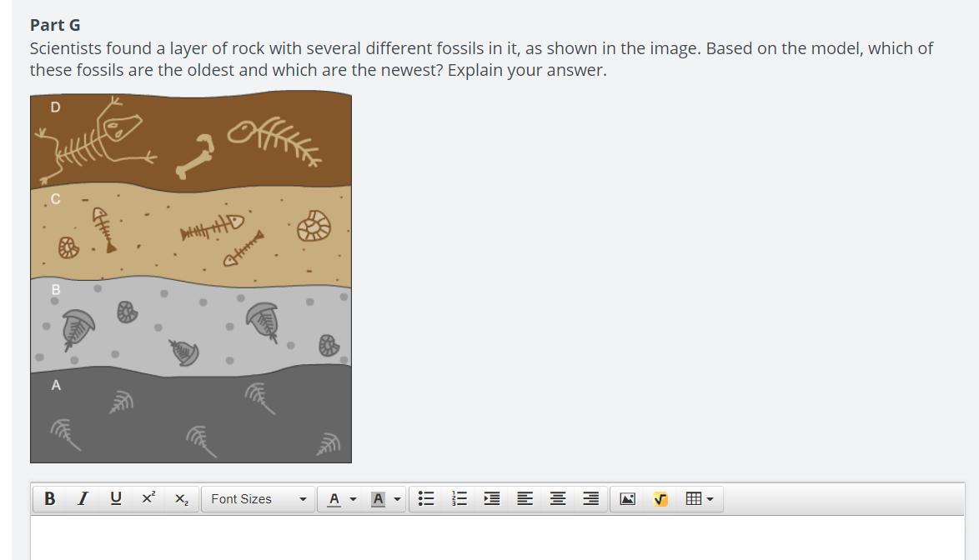
Task: Align text to the right
Action: pyautogui.click(x=590, y=499)
